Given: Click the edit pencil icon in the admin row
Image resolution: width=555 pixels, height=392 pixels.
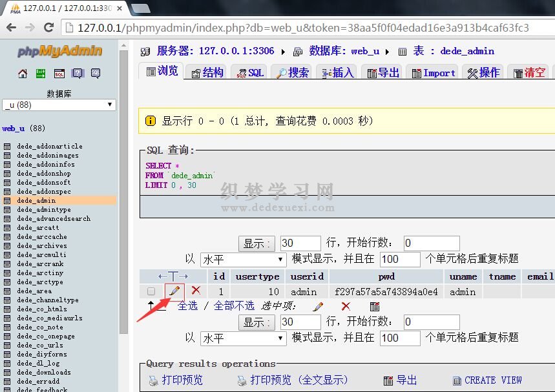Looking at the screenshot, I should click(174, 291).
